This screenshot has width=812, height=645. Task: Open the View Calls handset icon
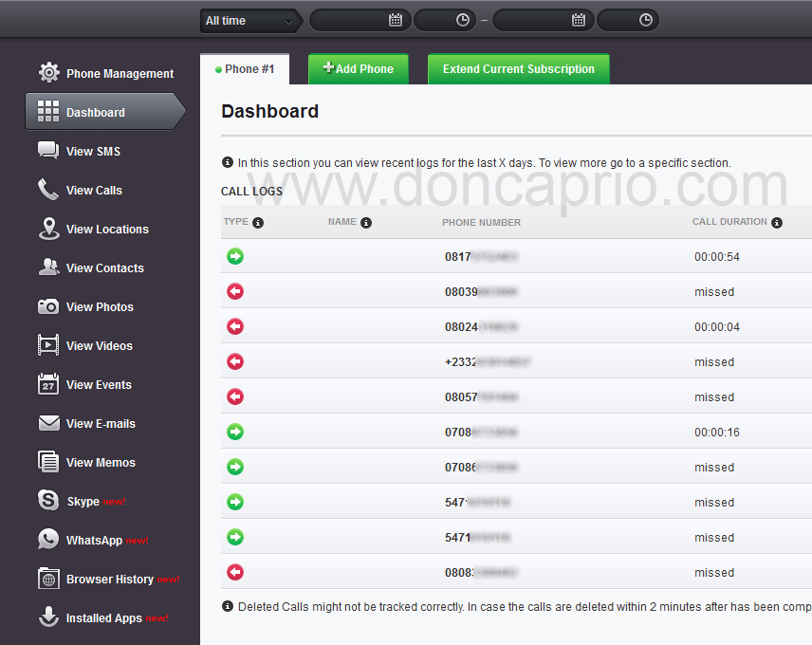click(48, 190)
